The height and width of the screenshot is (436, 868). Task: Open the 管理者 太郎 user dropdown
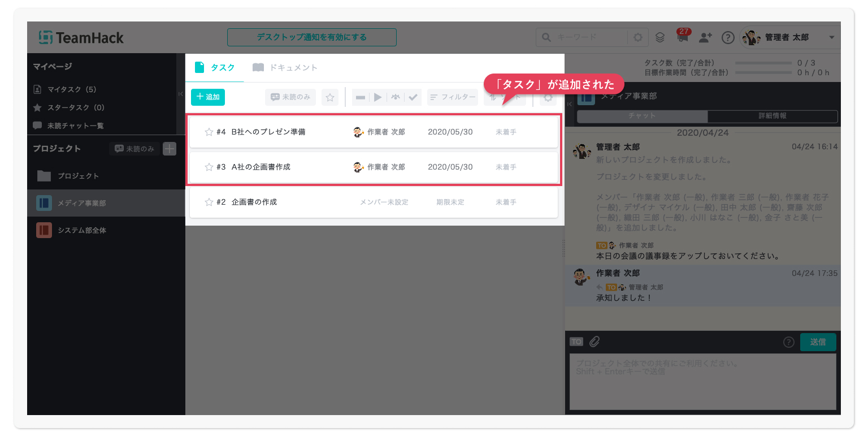790,37
